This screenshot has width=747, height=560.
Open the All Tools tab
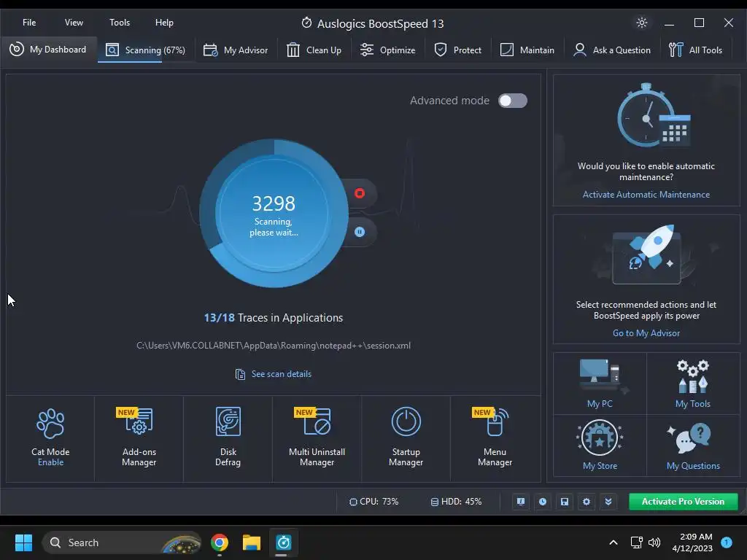pyautogui.click(x=695, y=50)
